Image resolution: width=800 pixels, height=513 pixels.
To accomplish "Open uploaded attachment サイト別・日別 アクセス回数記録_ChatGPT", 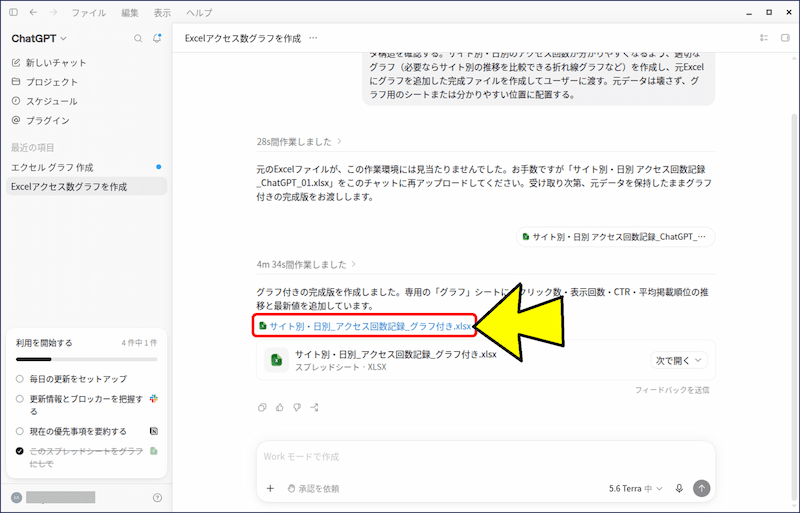I will (x=615, y=237).
